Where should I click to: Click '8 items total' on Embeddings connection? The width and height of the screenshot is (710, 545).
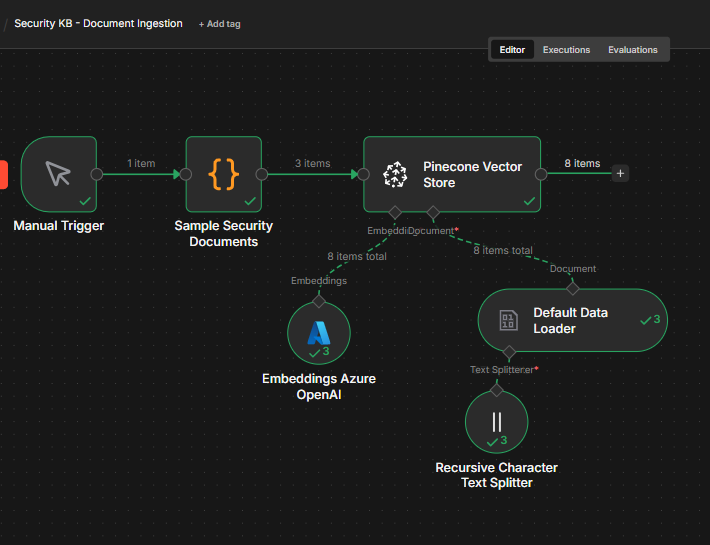click(x=357, y=256)
